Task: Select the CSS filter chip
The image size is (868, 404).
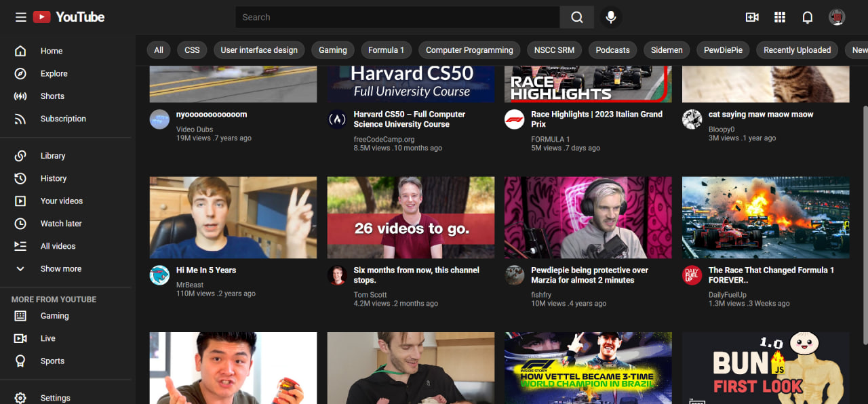Action: point(193,50)
